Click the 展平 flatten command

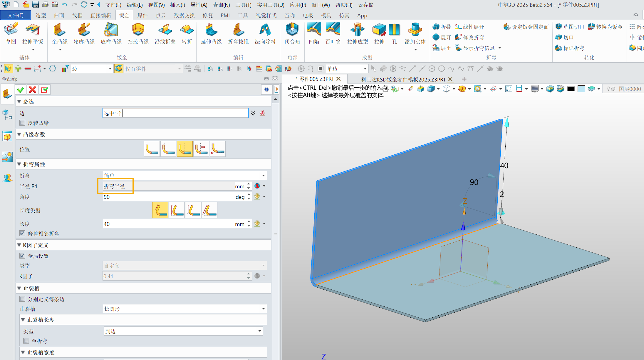click(442, 48)
